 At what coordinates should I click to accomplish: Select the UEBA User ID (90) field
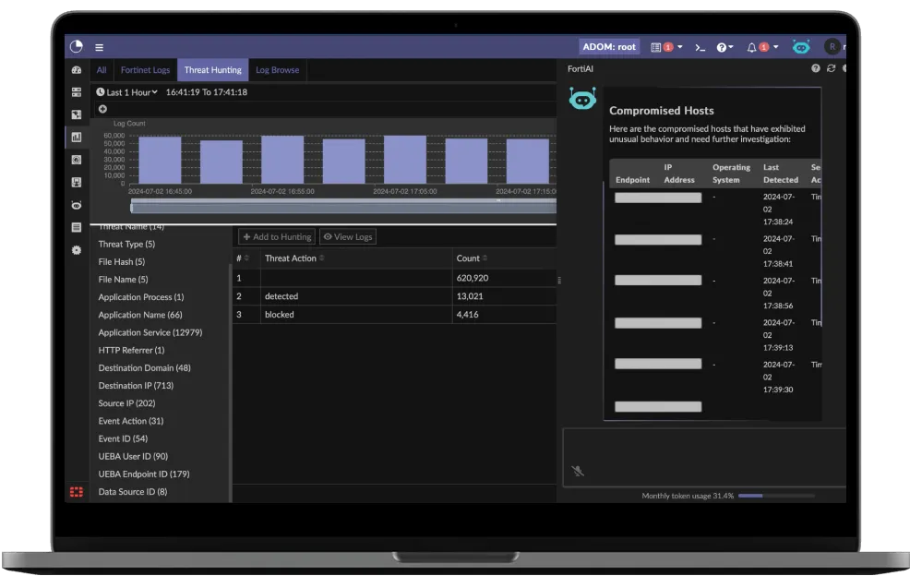(x=133, y=457)
